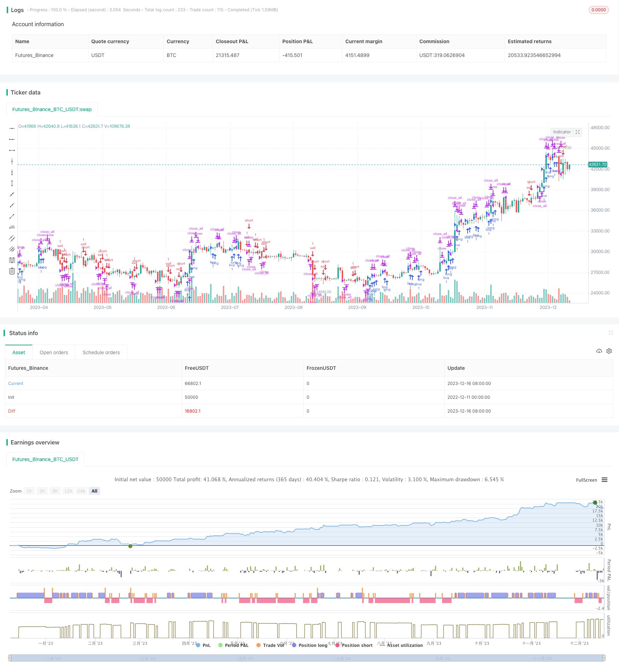Select the Futures_Binance_BTC_USDT earnings tab

[x=45, y=459]
